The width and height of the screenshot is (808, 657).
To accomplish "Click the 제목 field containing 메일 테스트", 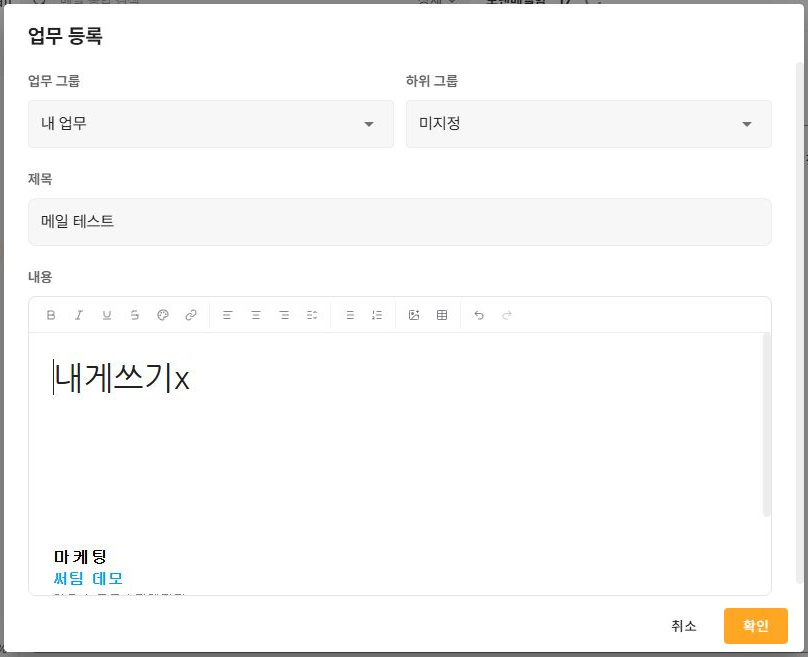I will (x=399, y=222).
